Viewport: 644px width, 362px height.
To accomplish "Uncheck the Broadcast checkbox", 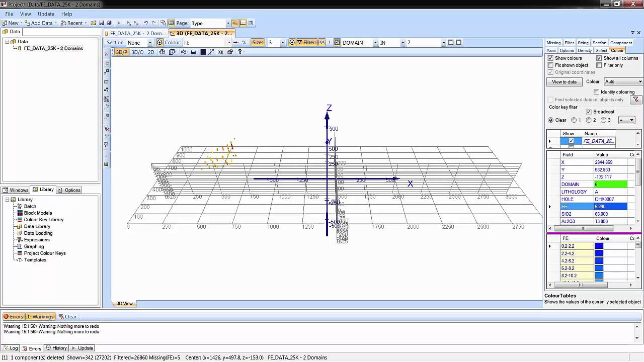I will (589, 112).
